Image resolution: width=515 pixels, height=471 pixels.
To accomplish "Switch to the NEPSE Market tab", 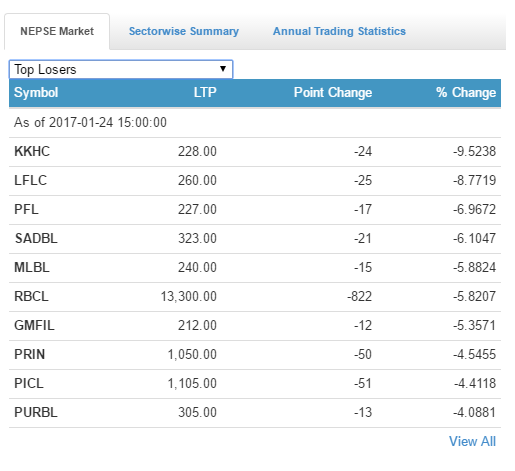I will coord(57,31).
